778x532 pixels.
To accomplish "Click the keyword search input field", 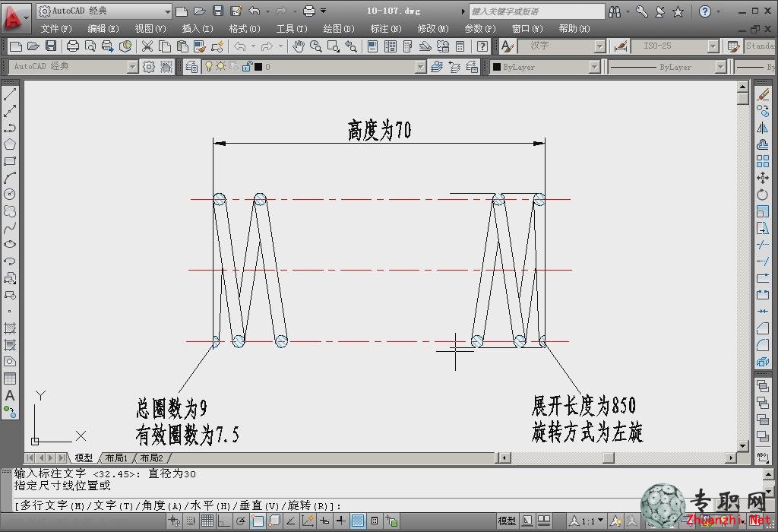I will click(537, 11).
